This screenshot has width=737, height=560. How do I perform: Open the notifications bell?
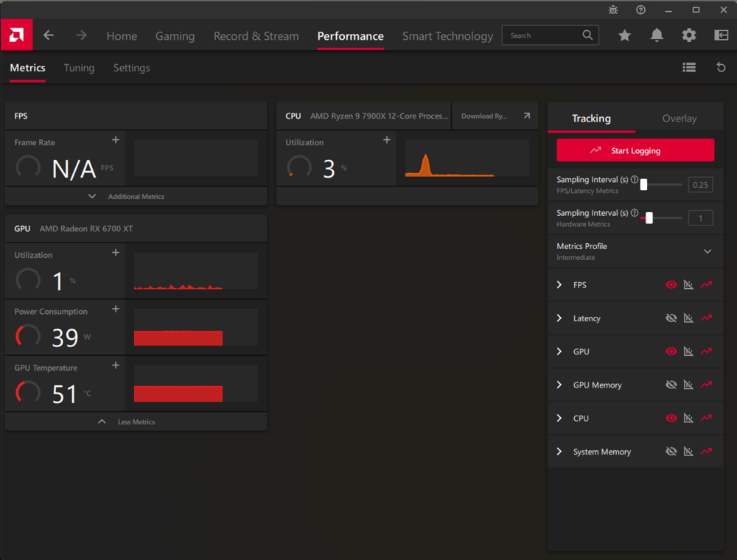pos(657,35)
